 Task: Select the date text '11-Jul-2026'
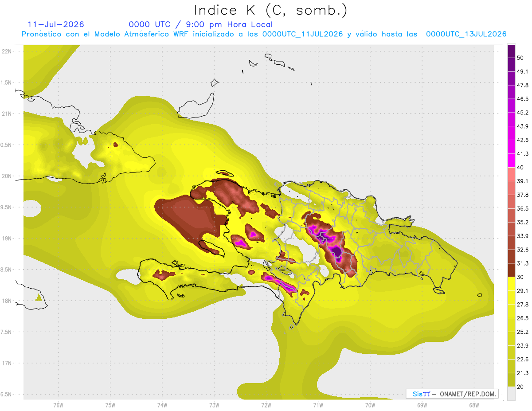click(x=56, y=24)
